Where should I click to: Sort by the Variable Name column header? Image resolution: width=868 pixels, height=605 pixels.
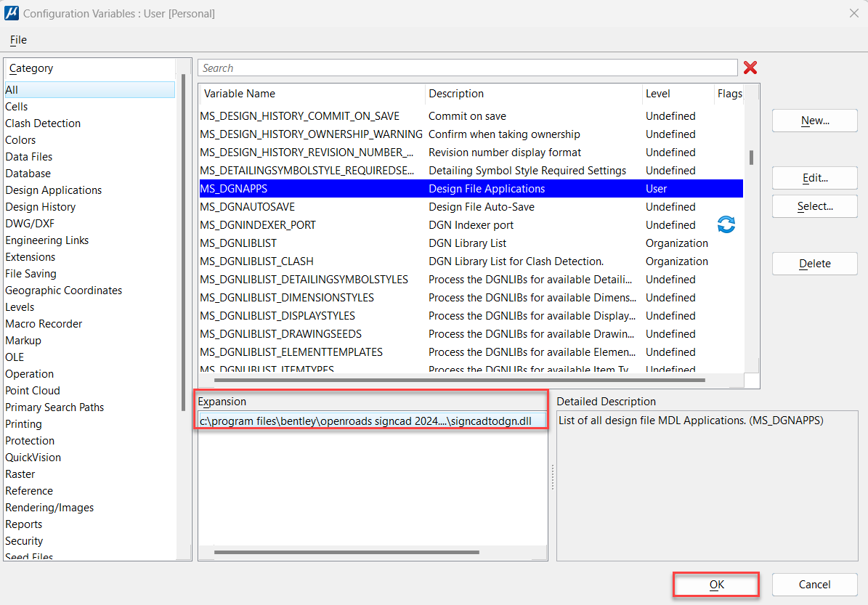312,94
